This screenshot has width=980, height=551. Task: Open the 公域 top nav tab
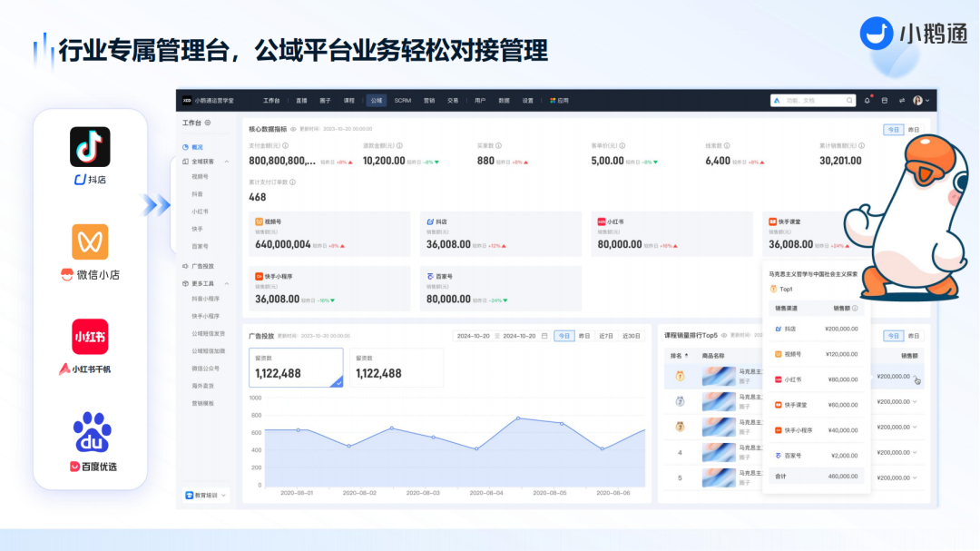pyautogui.click(x=377, y=100)
